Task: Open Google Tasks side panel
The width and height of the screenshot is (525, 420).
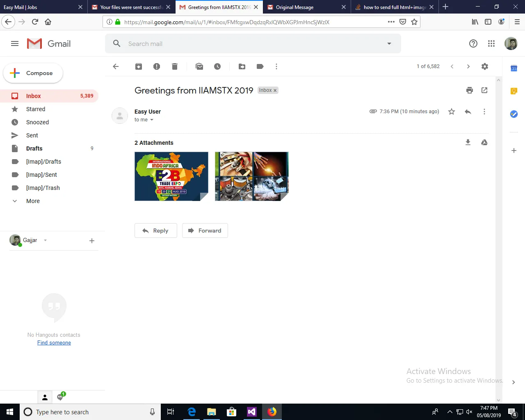Action: point(514,114)
